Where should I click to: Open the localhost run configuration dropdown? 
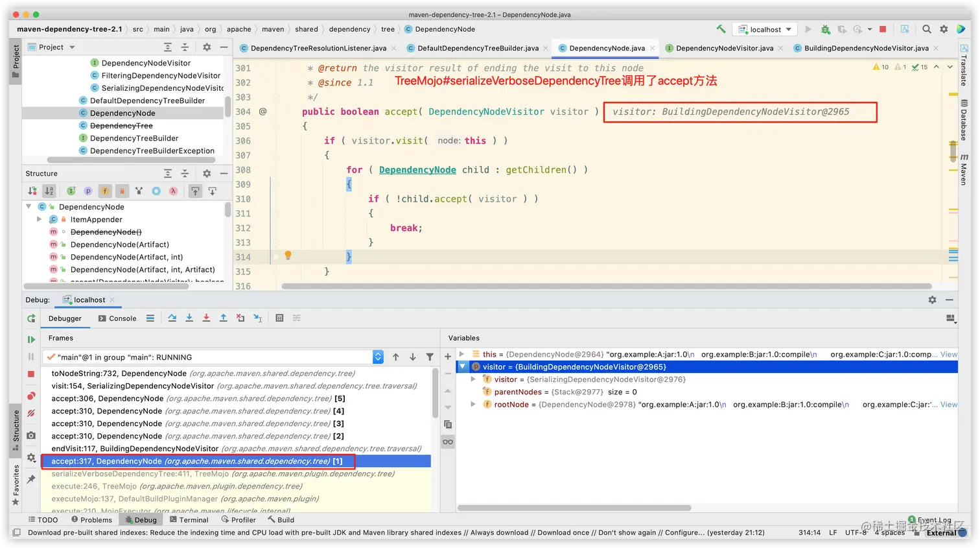tap(765, 29)
